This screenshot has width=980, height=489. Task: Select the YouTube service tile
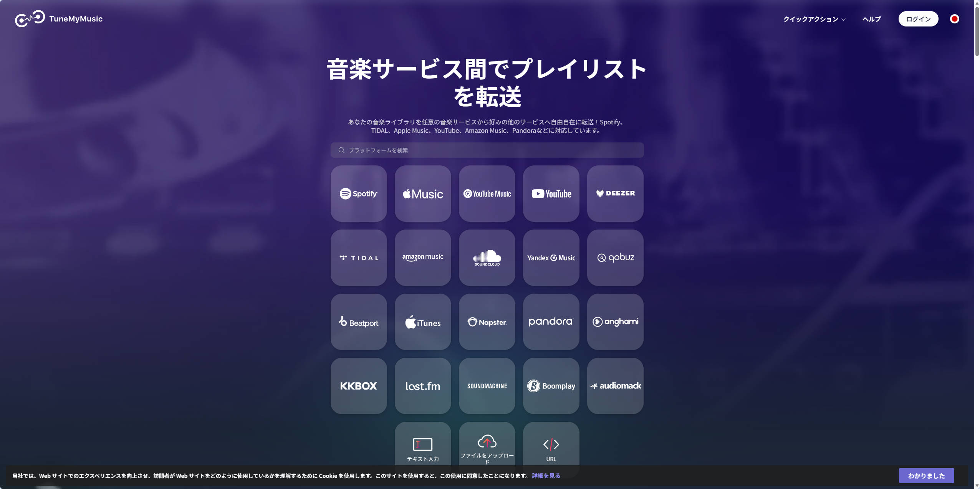[551, 193]
